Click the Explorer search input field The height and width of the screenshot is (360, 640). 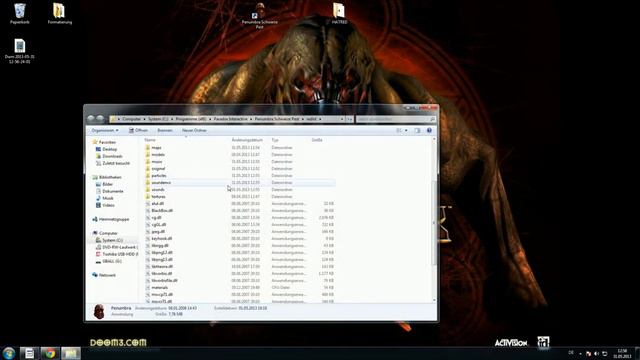tap(396, 119)
